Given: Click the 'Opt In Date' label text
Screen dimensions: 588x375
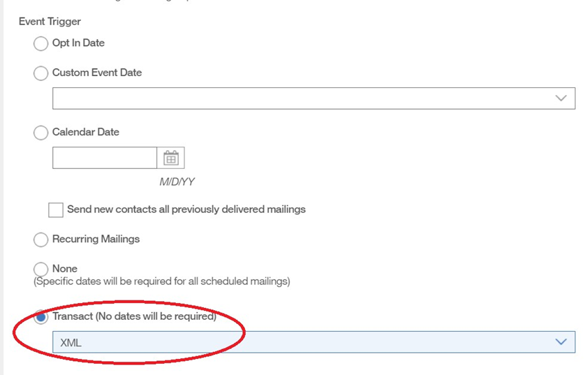Looking at the screenshot, I should pyautogui.click(x=78, y=43).
